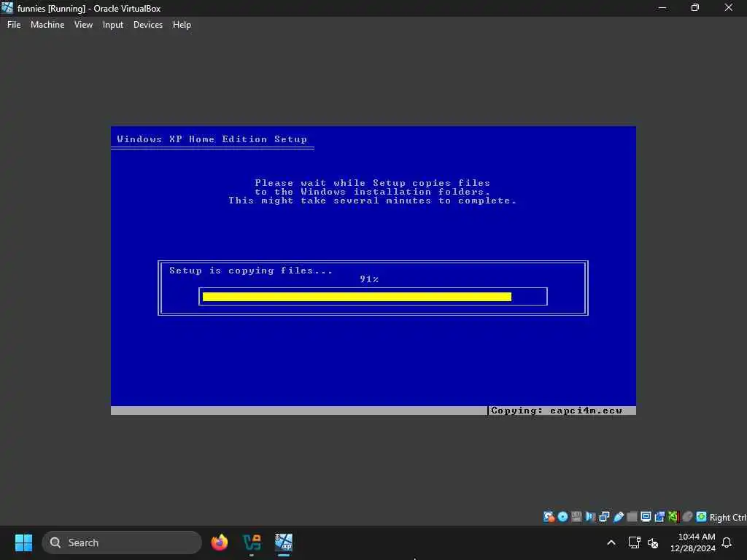This screenshot has width=747, height=560.
Task: Click the USB devices status icon
Action: (619, 517)
